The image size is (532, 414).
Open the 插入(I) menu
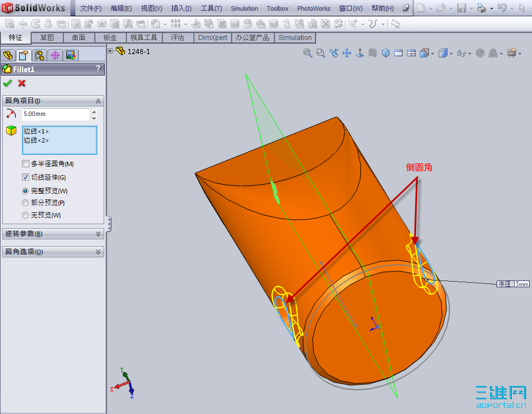(181, 8)
